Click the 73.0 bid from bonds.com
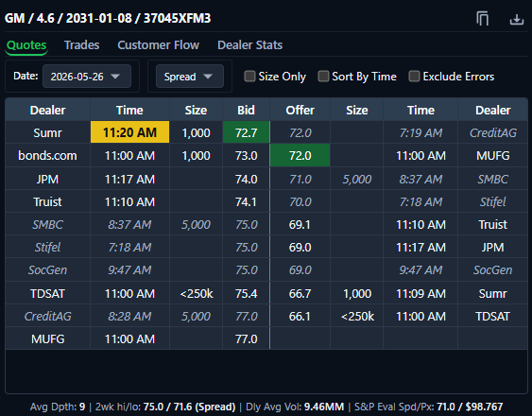The image size is (532, 416). click(x=247, y=156)
